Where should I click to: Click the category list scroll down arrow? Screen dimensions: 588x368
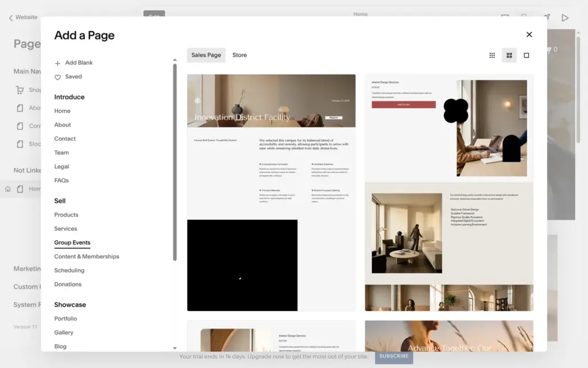click(175, 348)
